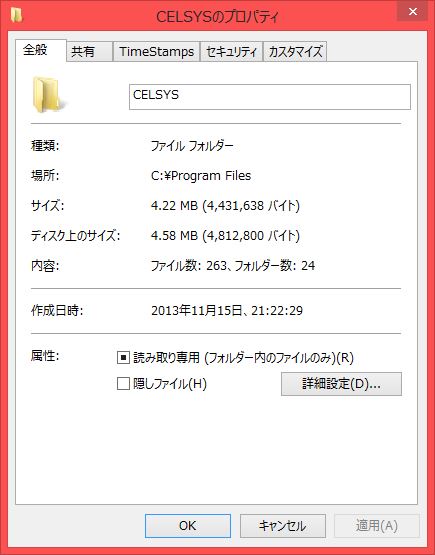Click the C:¥Program Files location text
The height and width of the screenshot is (555, 435).
[201, 176]
